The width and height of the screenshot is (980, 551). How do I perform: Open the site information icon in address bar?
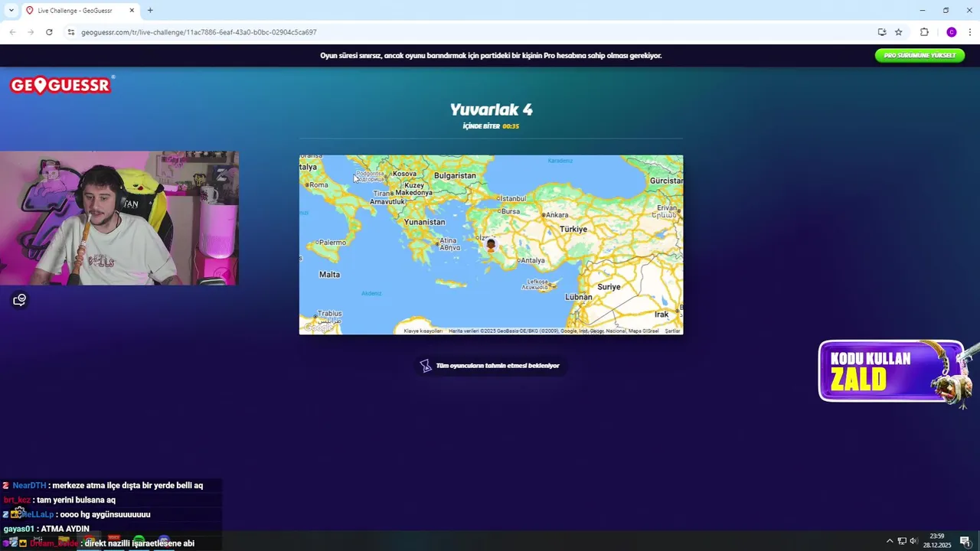[x=70, y=32]
